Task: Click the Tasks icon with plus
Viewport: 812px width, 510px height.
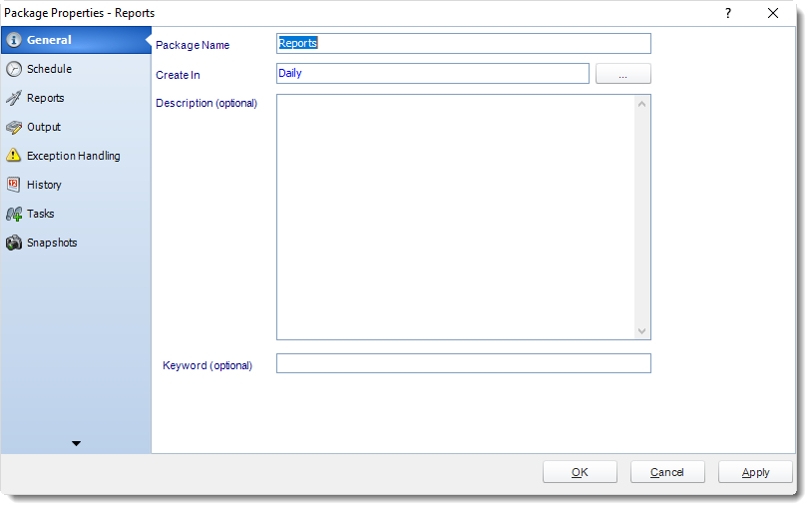Action: (x=14, y=214)
